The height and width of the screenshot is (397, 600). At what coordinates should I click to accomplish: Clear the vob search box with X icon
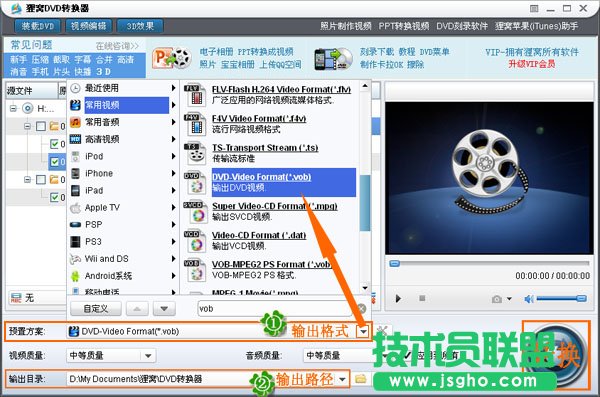pyautogui.click(x=361, y=309)
